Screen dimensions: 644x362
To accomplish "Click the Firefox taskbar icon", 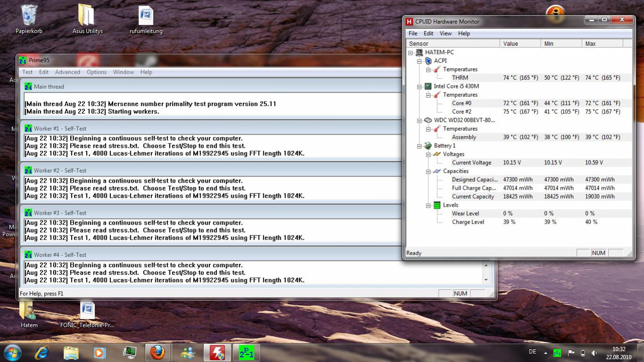I will 158,353.
